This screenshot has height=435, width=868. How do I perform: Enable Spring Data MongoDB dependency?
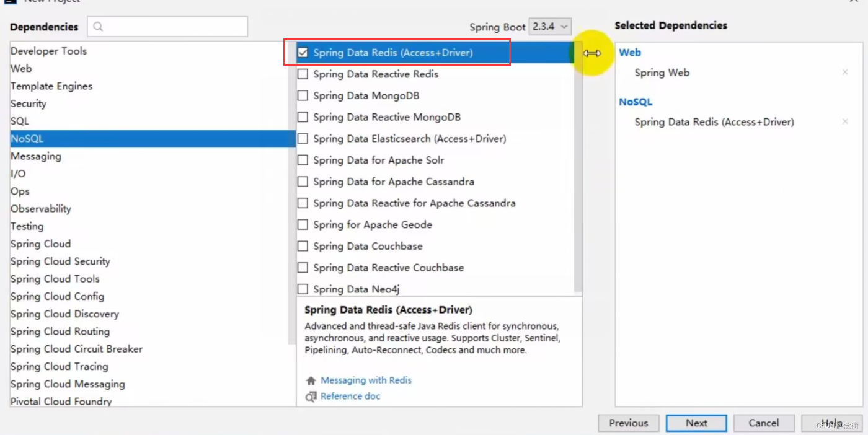coord(303,96)
